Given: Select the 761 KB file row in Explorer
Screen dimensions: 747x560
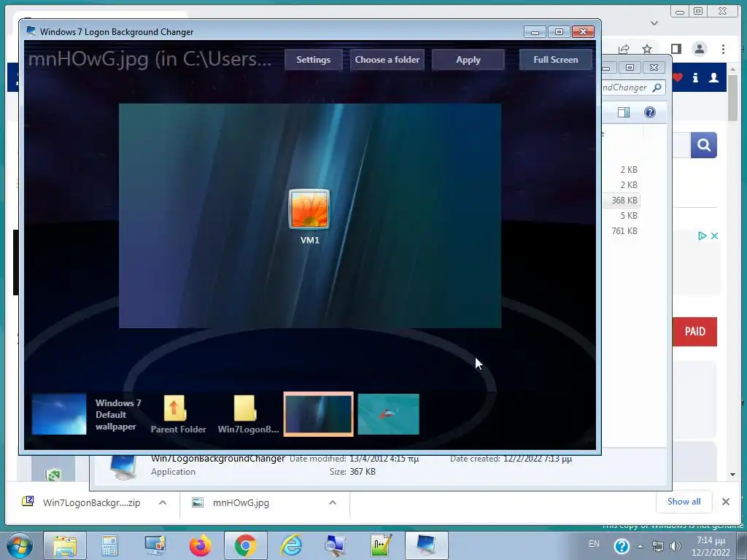Looking at the screenshot, I should point(622,231).
